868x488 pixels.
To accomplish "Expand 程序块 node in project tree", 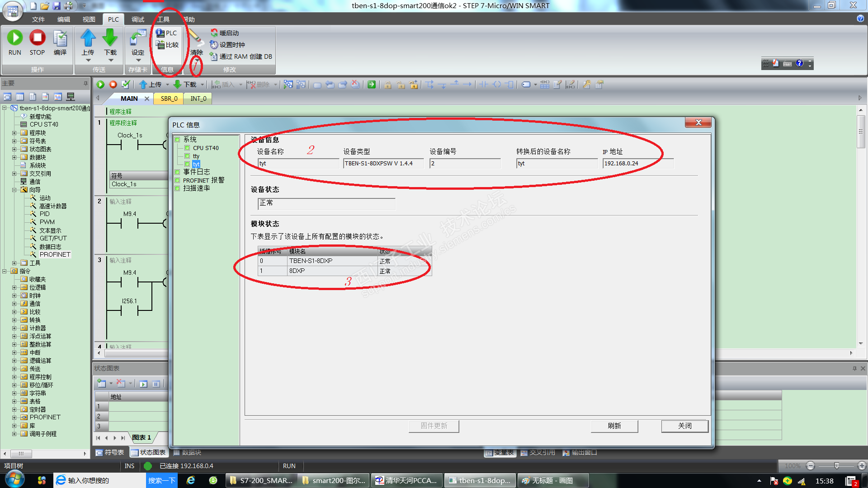I will pos(14,133).
